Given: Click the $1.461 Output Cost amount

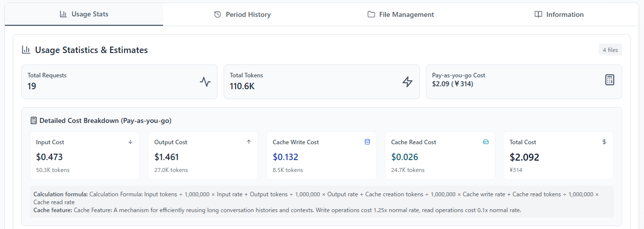Looking at the screenshot, I should [167, 157].
